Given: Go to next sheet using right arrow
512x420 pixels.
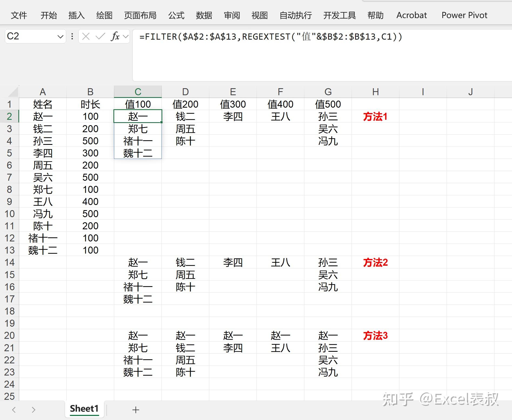Looking at the screenshot, I should click(33, 410).
